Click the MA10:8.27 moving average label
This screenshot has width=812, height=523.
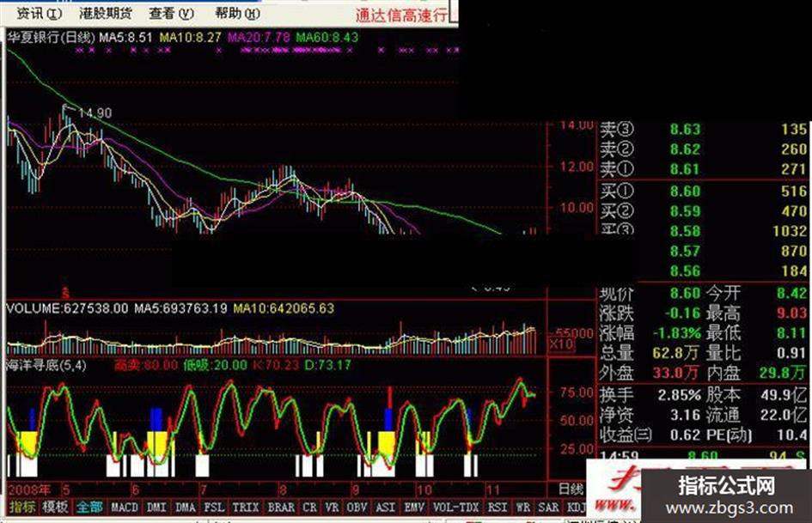click(190, 37)
